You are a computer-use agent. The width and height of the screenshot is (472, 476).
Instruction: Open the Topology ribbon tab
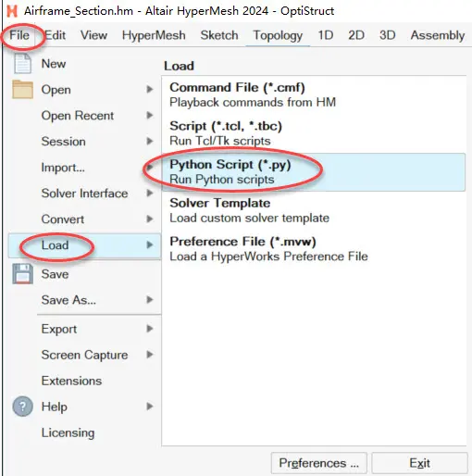point(278,35)
